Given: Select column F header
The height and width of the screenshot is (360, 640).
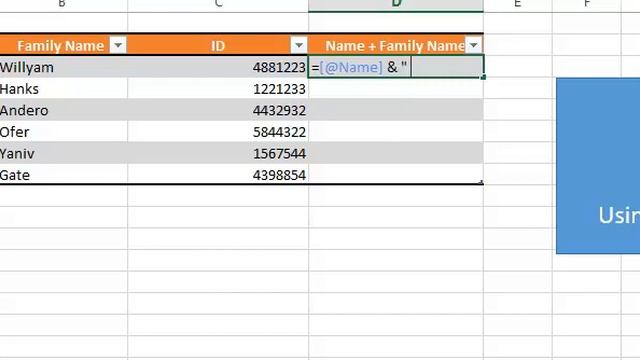Looking at the screenshot, I should (x=587, y=5).
